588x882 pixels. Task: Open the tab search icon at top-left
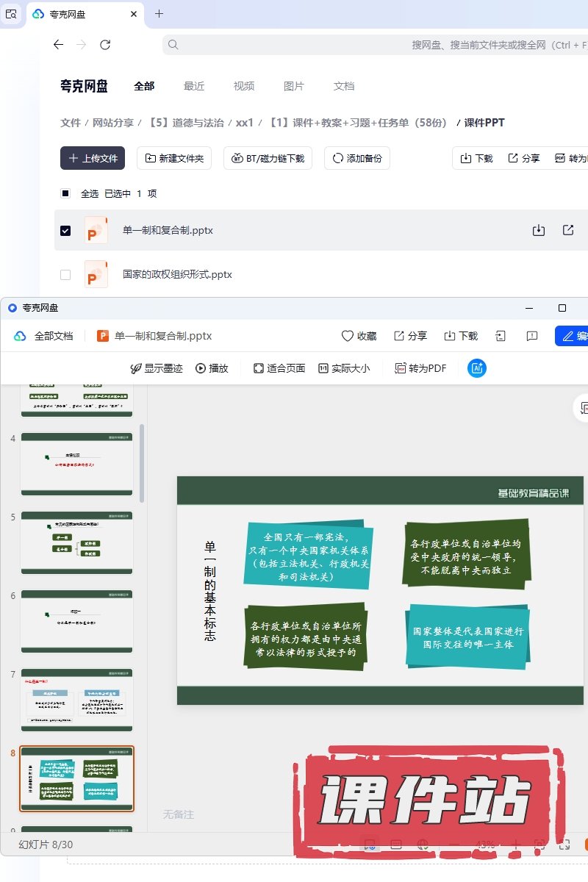tap(11, 14)
